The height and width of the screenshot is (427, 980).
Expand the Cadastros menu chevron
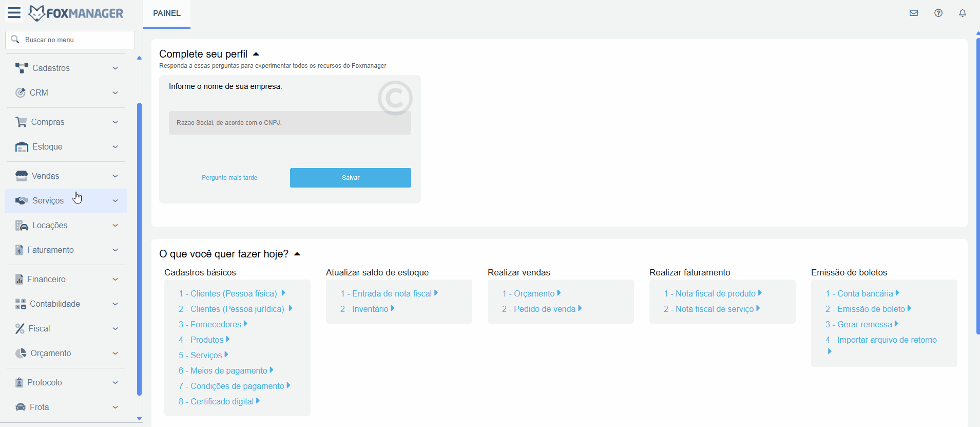click(x=116, y=68)
